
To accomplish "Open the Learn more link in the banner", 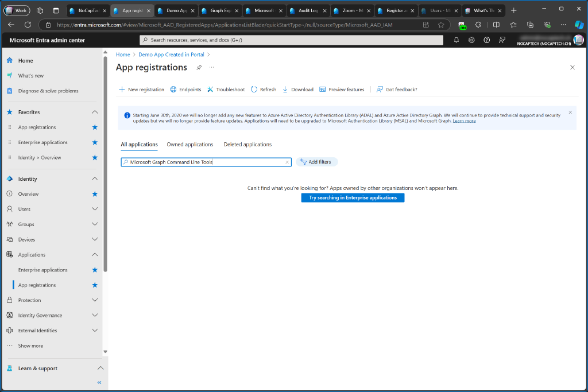I will [x=464, y=121].
